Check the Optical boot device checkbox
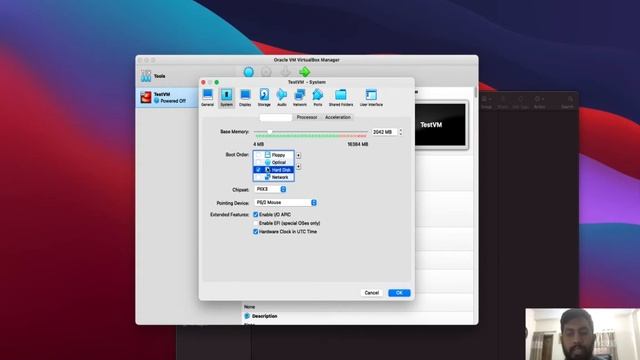The width and height of the screenshot is (640, 360). pyautogui.click(x=258, y=162)
